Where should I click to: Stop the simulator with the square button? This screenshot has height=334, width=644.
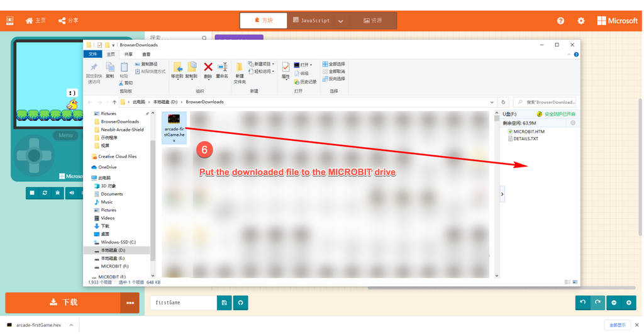pos(32,193)
